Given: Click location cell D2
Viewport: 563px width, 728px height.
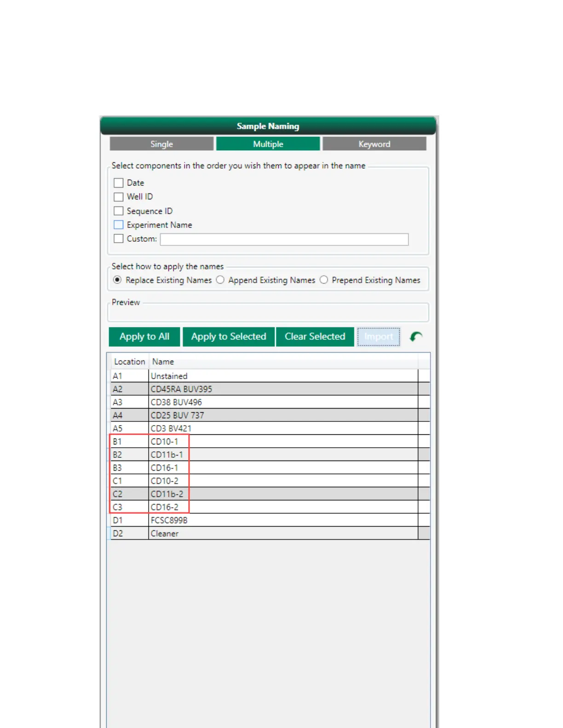Looking at the screenshot, I should pos(129,534).
